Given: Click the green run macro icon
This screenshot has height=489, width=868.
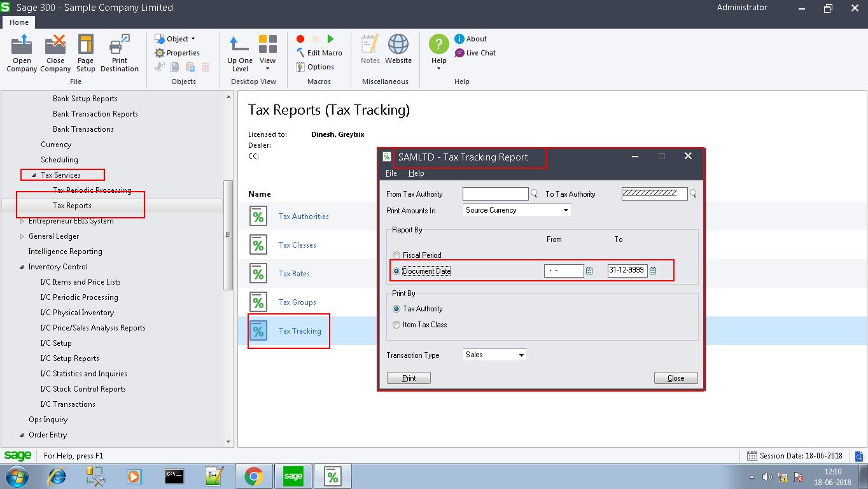Looking at the screenshot, I should (330, 39).
